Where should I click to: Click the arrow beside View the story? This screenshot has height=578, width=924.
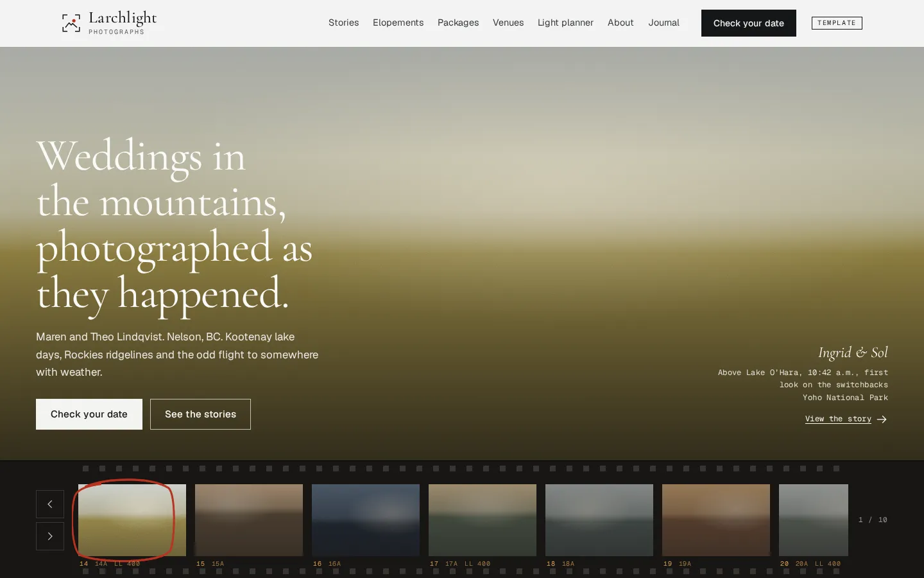[x=882, y=419]
